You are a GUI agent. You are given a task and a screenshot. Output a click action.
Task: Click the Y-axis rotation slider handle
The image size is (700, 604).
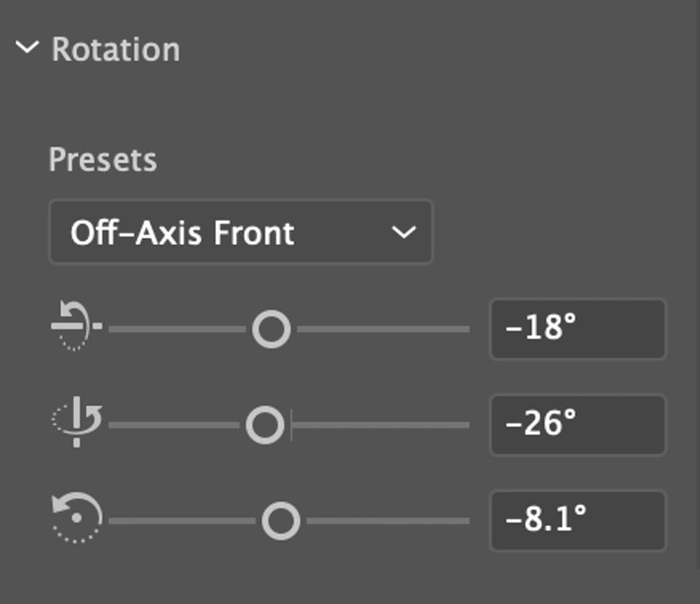pyautogui.click(x=264, y=425)
